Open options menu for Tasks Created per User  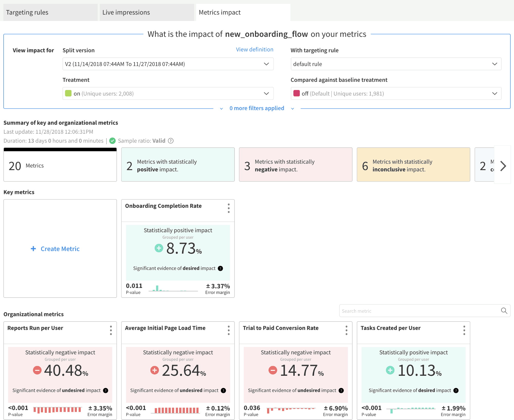(464, 331)
